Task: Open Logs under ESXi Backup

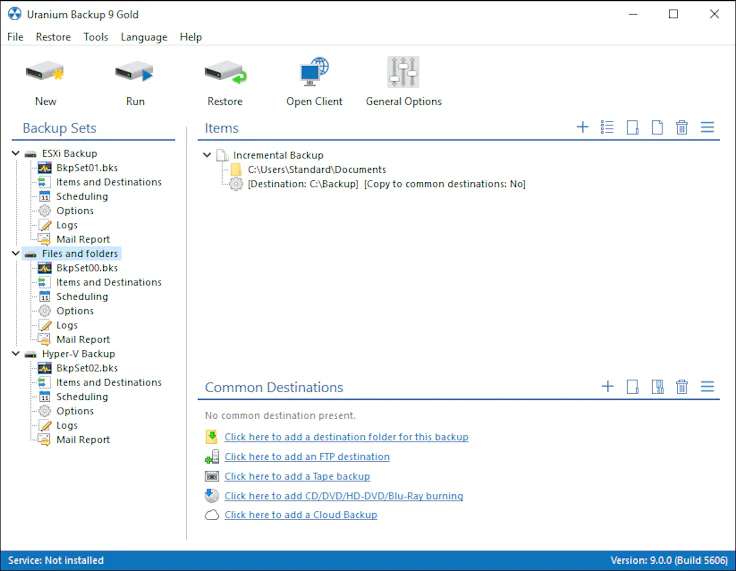Action: coord(67,225)
